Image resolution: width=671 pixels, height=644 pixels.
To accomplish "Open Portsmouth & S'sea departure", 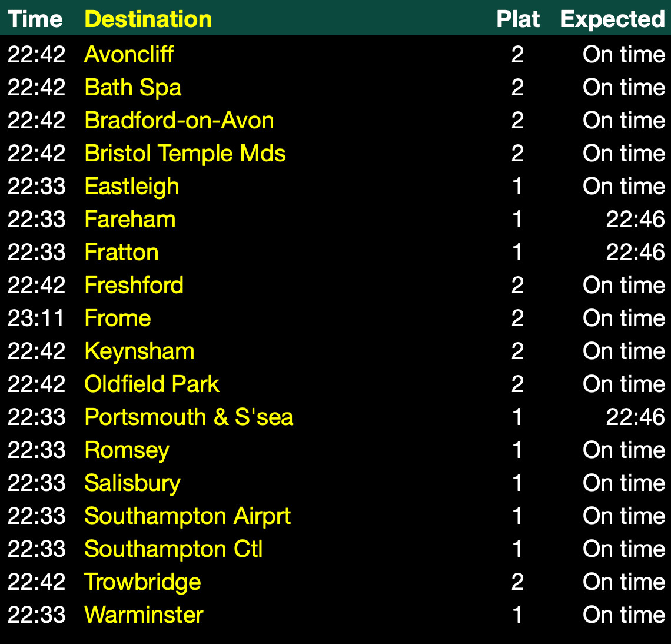I will (188, 417).
